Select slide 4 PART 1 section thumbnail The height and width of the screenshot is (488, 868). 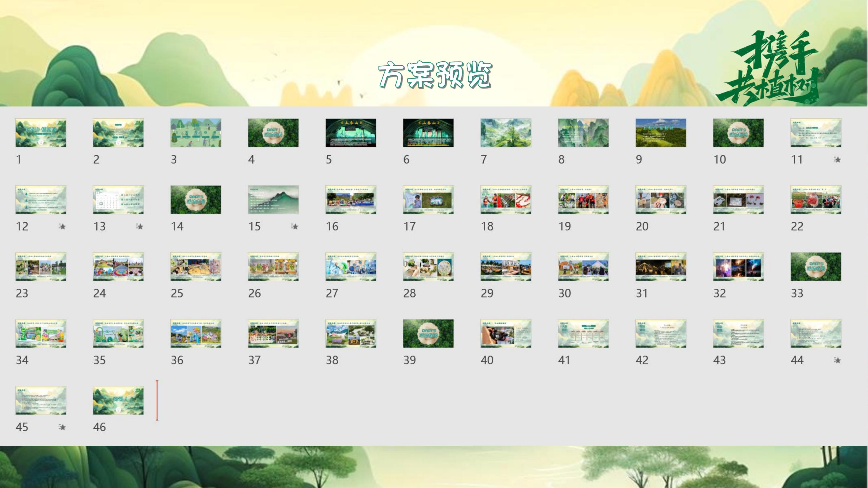273,133
